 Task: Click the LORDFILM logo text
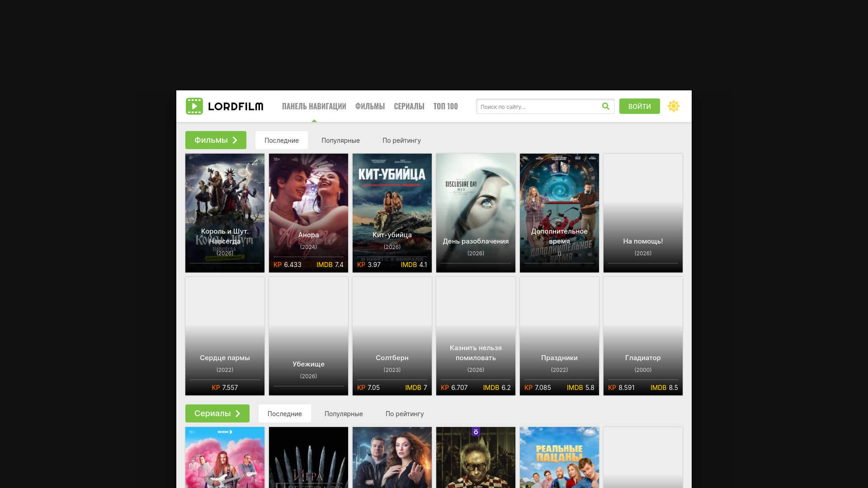[236, 107]
